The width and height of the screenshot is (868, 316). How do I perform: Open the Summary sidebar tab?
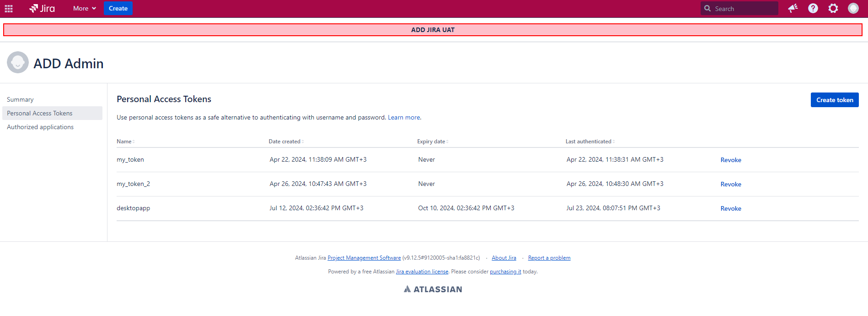[20, 99]
